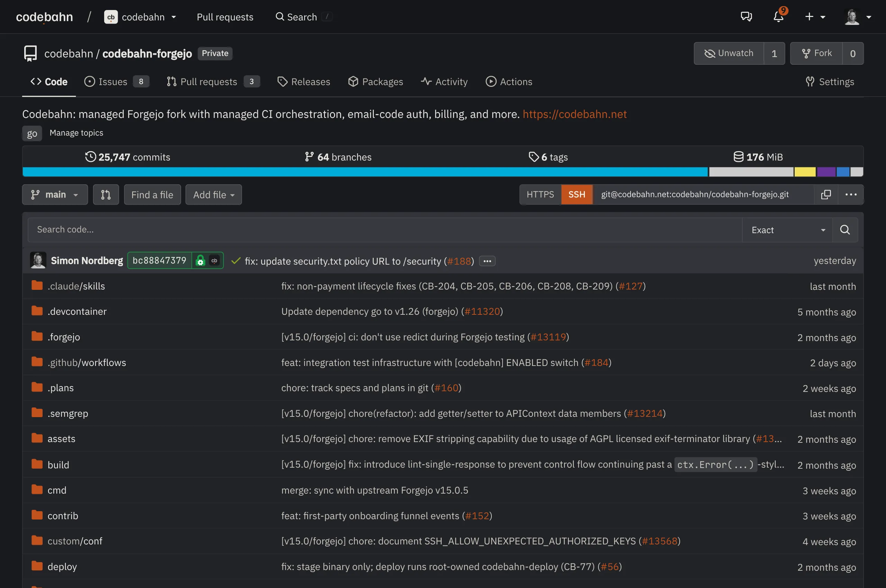
Task: Click the green signed-commit lock icon
Action: pos(200,261)
